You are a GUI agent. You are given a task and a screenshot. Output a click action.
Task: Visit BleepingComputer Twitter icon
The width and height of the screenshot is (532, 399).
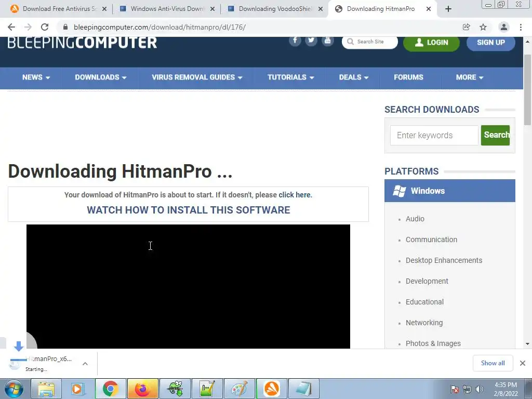tap(311, 41)
